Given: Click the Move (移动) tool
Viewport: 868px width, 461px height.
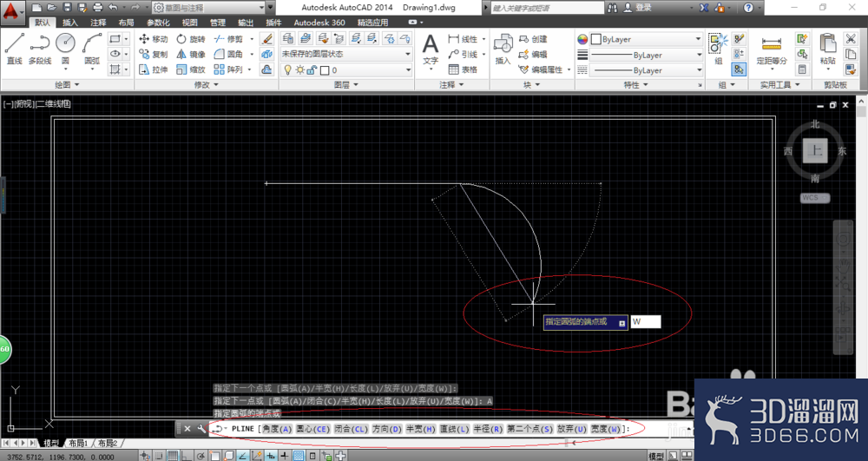Looking at the screenshot, I should pos(154,39).
